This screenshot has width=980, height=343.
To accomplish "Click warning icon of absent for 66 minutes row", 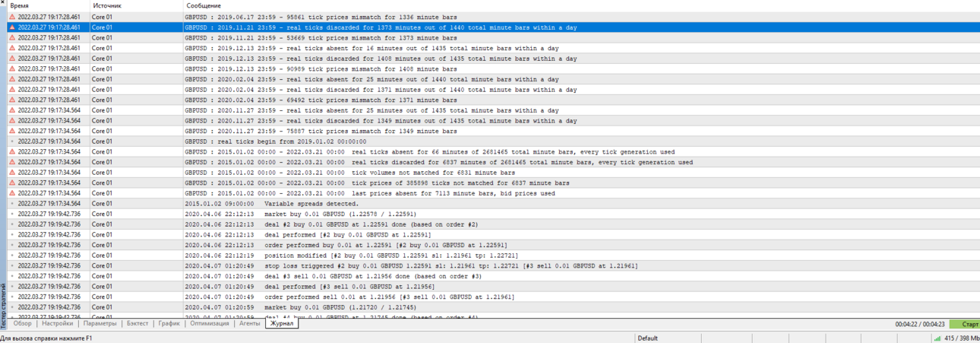I will [12, 151].
